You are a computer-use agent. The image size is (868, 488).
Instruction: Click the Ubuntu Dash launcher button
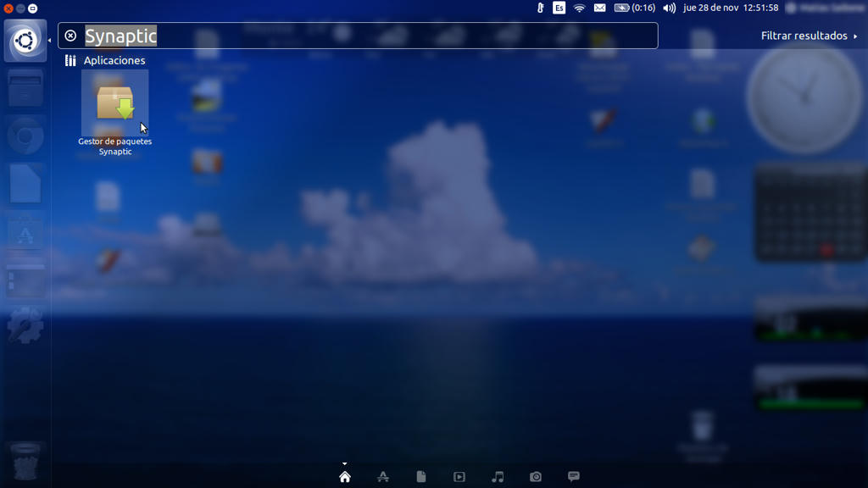(x=25, y=41)
